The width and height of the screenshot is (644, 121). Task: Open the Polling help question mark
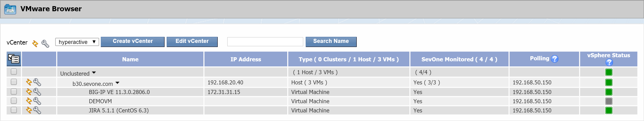(x=554, y=59)
